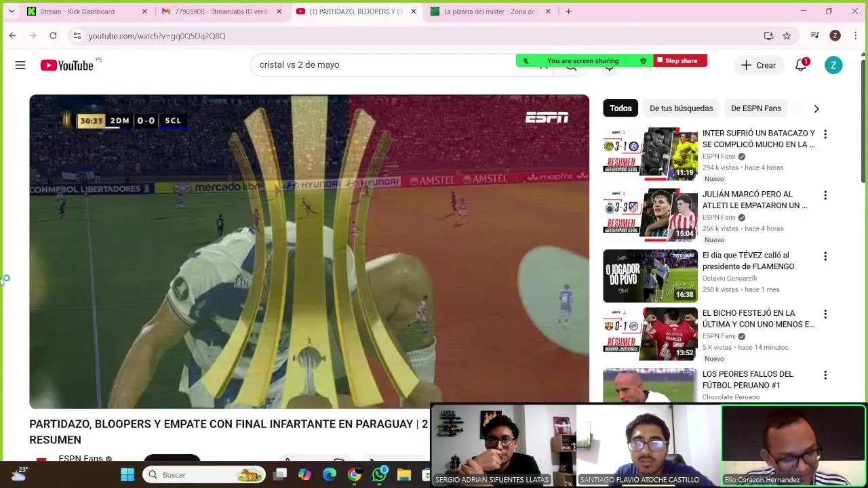Click the Crear button
The height and width of the screenshot is (488, 868).
click(758, 65)
